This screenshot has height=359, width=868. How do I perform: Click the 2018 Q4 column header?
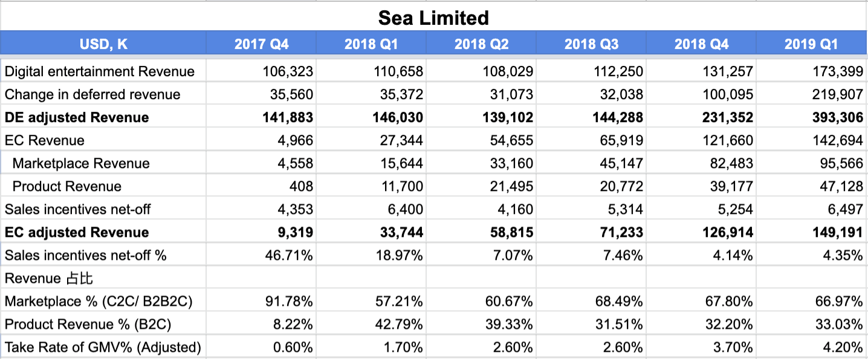701,44
